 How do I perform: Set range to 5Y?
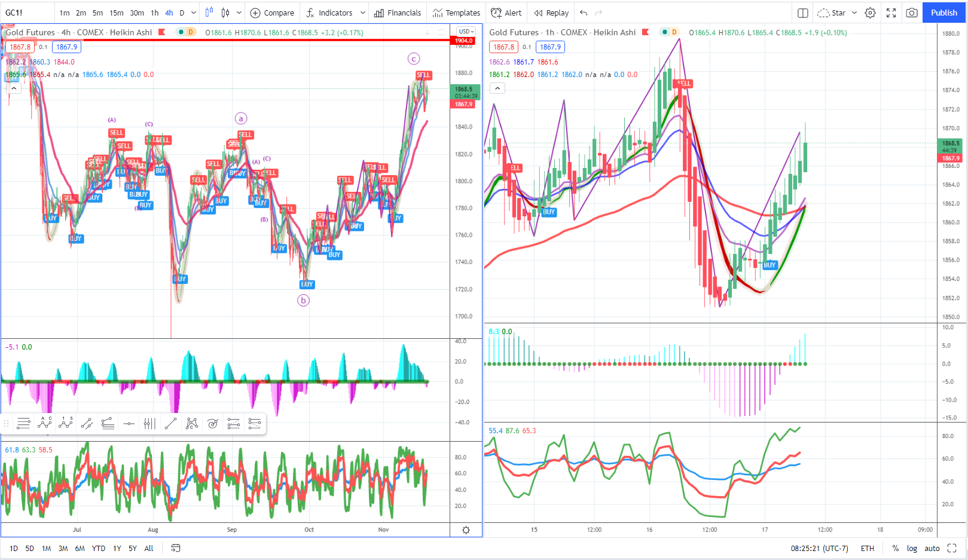point(133,548)
